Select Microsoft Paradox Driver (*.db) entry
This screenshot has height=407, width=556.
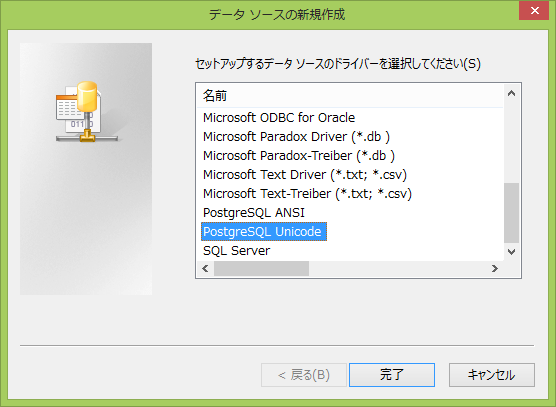click(296, 137)
